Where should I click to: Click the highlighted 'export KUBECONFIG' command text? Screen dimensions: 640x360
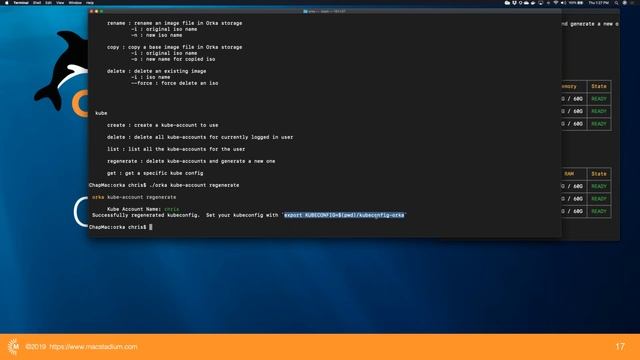coord(344,215)
